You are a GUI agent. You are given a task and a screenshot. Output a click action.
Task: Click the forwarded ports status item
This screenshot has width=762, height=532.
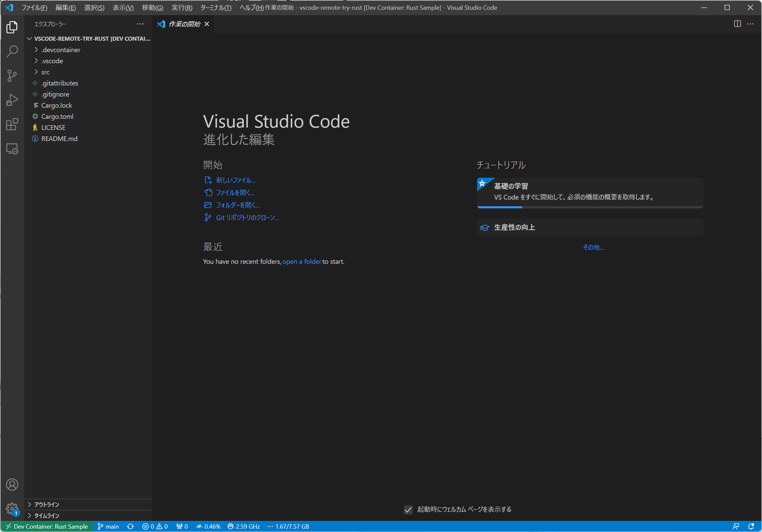(182, 527)
